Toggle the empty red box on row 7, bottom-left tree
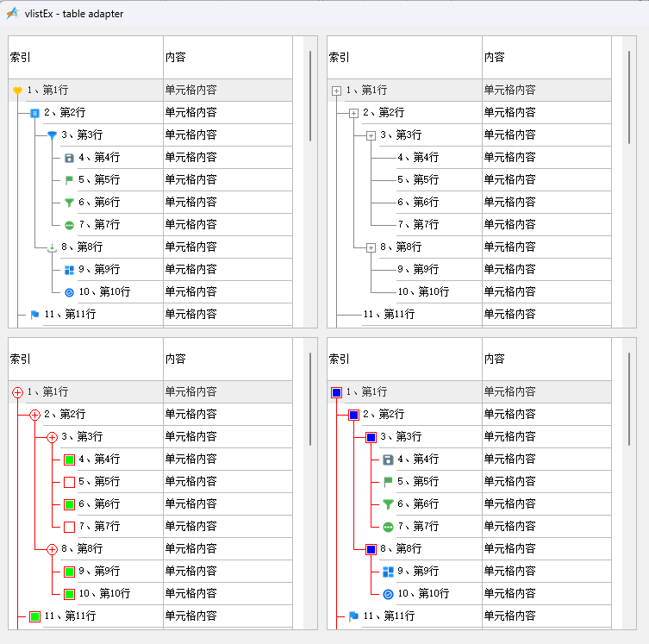This screenshot has height=644, width=649. click(69, 527)
